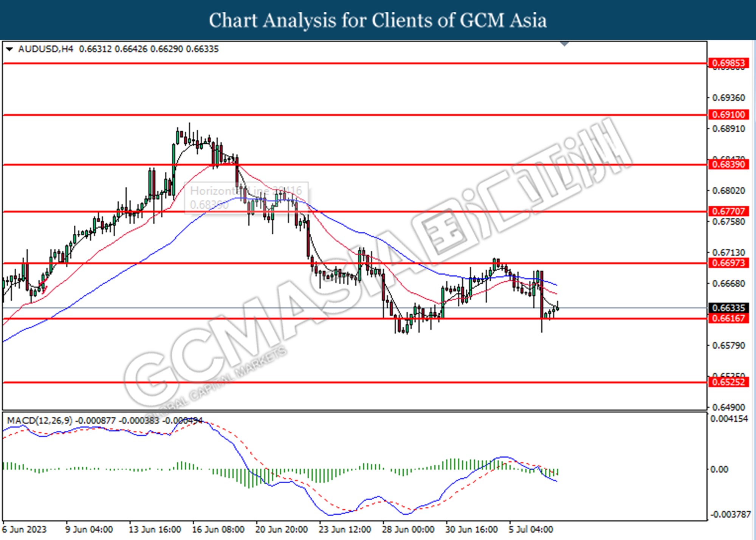Click the Chart Analysis for Clients title

click(x=378, y=20)
